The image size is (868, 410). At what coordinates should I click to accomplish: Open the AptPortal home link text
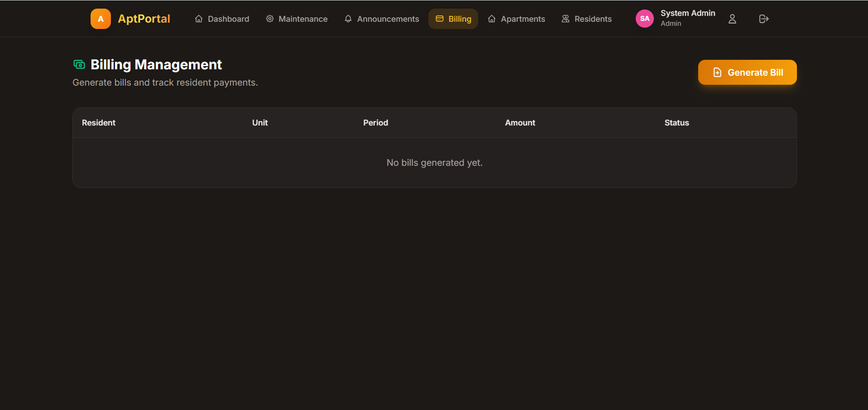tap(144, 19)
